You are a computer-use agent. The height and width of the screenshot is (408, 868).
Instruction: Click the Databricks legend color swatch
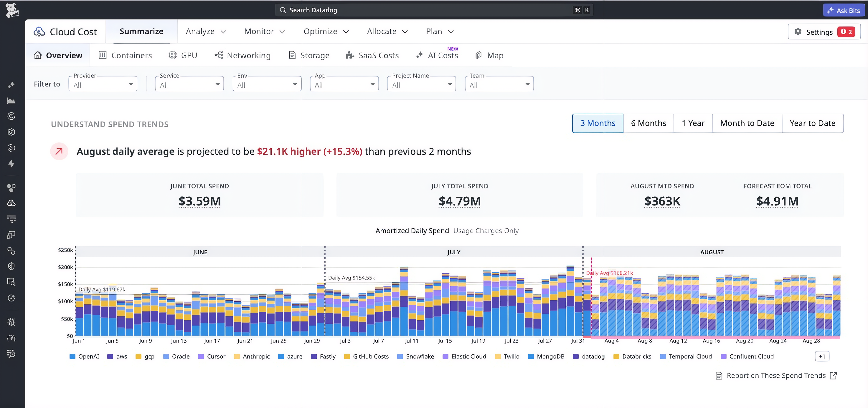[616, 356]
